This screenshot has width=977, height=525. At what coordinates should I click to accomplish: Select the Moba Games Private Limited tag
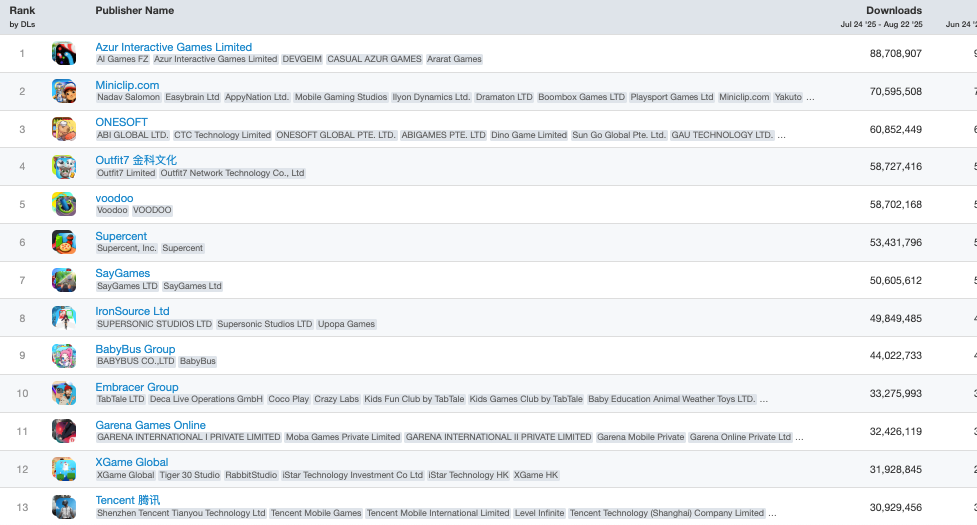pyautogui.click(x=343, y=437)
